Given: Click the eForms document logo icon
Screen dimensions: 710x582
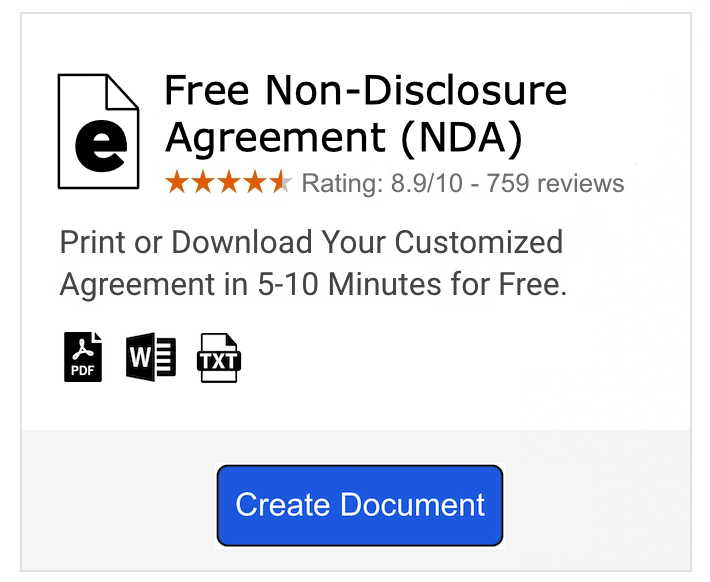Looking at the screenshot, I should tap(98, 131).
